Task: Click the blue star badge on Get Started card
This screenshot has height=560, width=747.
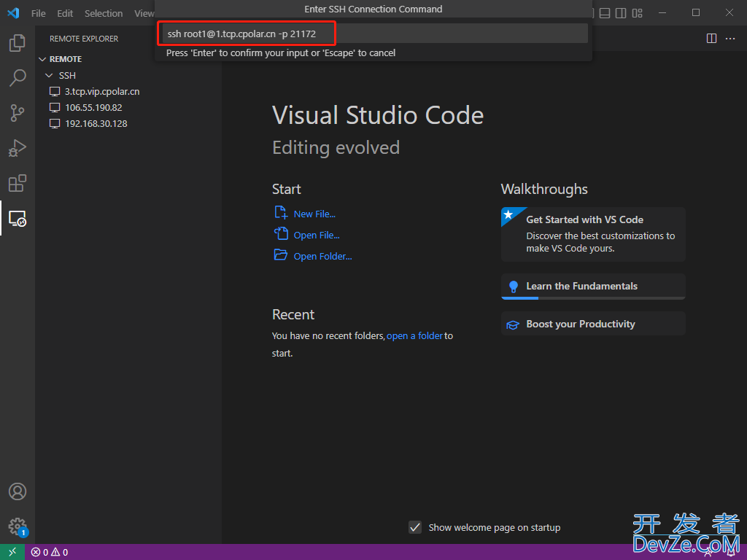Action: click(510, 215)
